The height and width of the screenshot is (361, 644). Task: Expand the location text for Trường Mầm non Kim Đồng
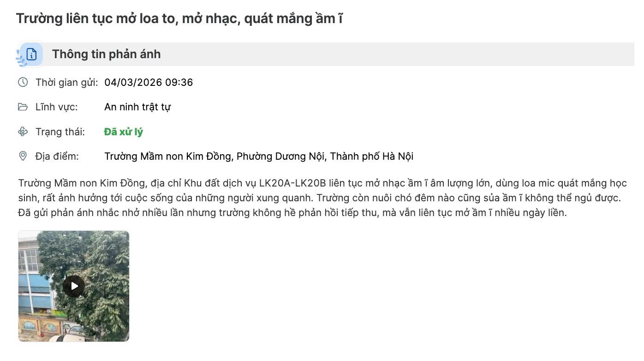[x=259, y=156]
